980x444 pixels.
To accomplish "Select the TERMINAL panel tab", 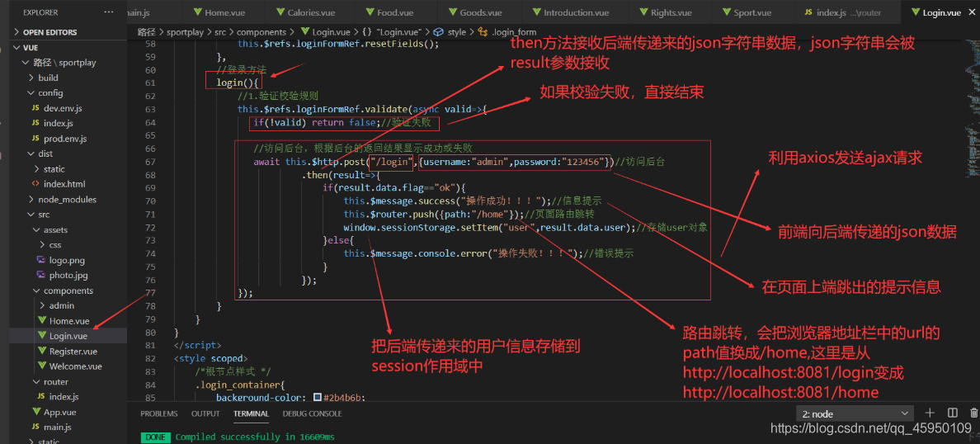I will tap(252, 413).
